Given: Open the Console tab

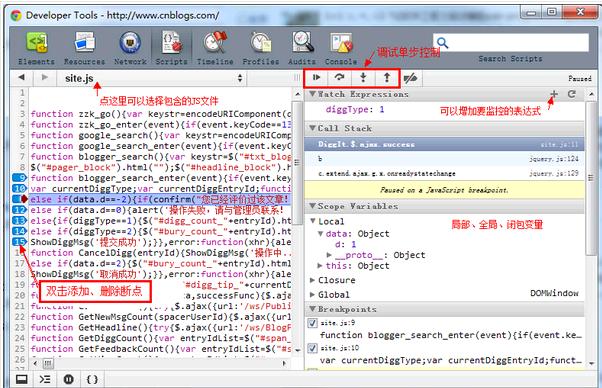Looking at the screenshot, I should [341, 48].
